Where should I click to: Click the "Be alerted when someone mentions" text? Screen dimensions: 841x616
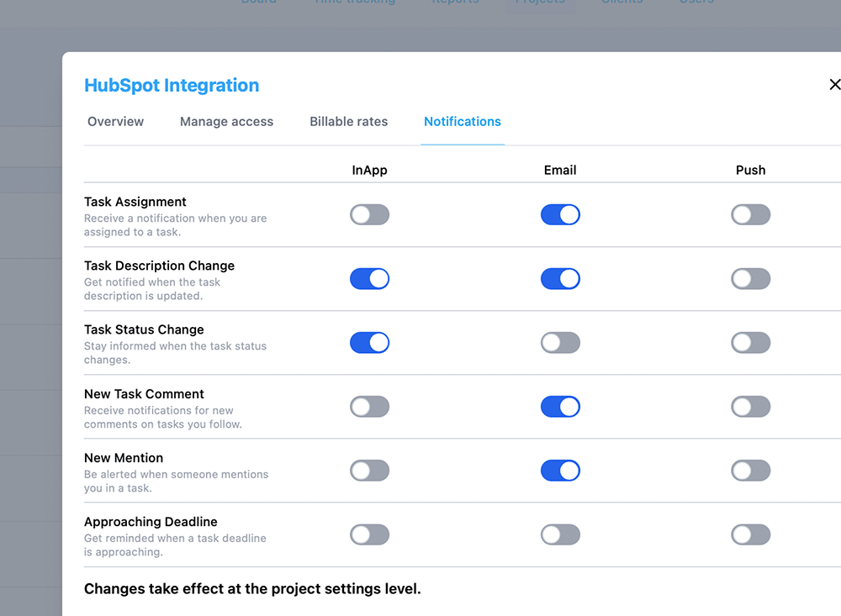tap(176, 481)
